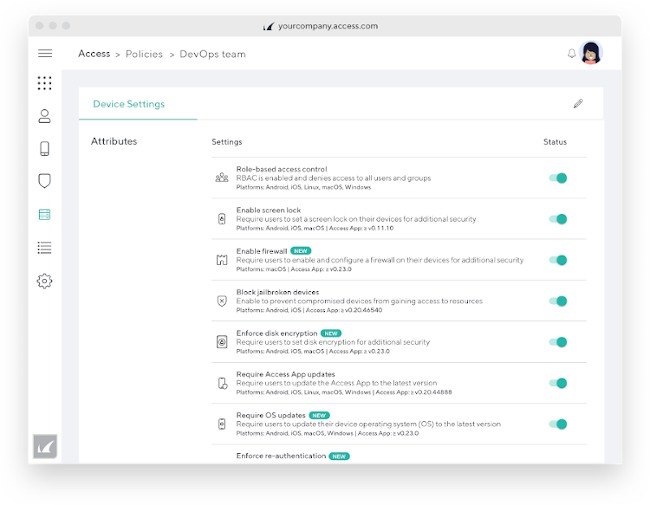
Task: Click 'Platforms: macOS' line under Enable firewall
Action: [x=294, y=269]
